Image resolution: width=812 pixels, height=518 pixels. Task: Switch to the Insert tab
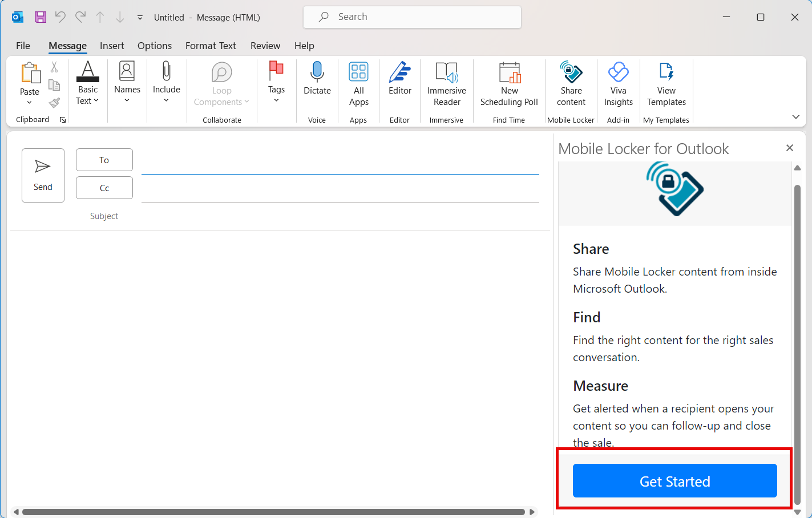(x=112, y=46)
